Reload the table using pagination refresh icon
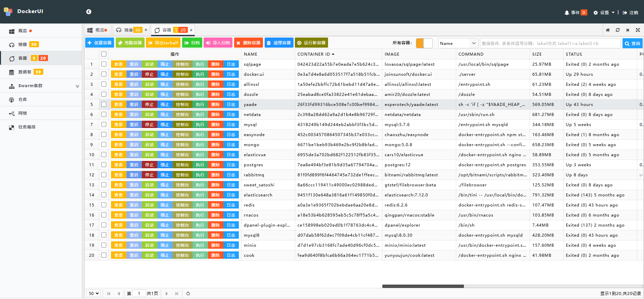Image resolution: width=644 pixels, height=299 pixels. coord(188,294)
